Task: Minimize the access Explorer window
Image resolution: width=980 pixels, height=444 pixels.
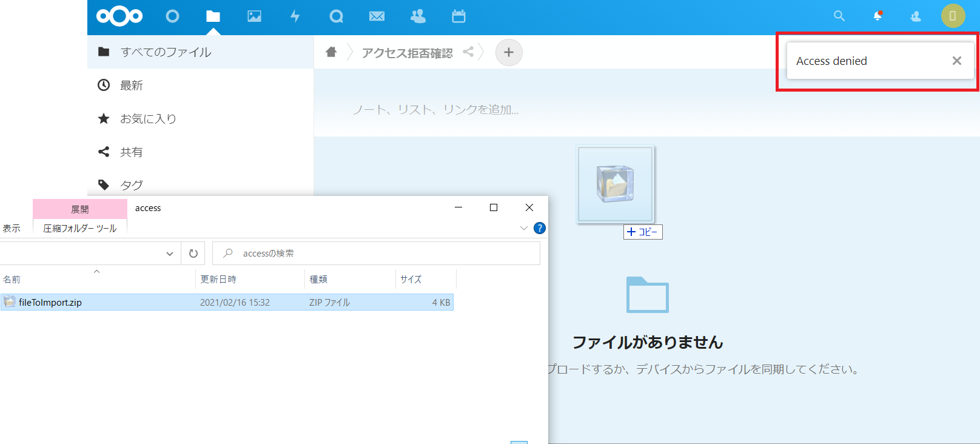Action: coord(458,207)
